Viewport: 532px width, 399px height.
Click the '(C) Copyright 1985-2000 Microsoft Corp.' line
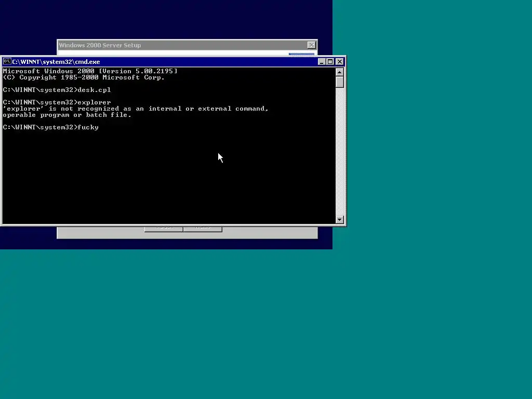[x=84, y=77]
